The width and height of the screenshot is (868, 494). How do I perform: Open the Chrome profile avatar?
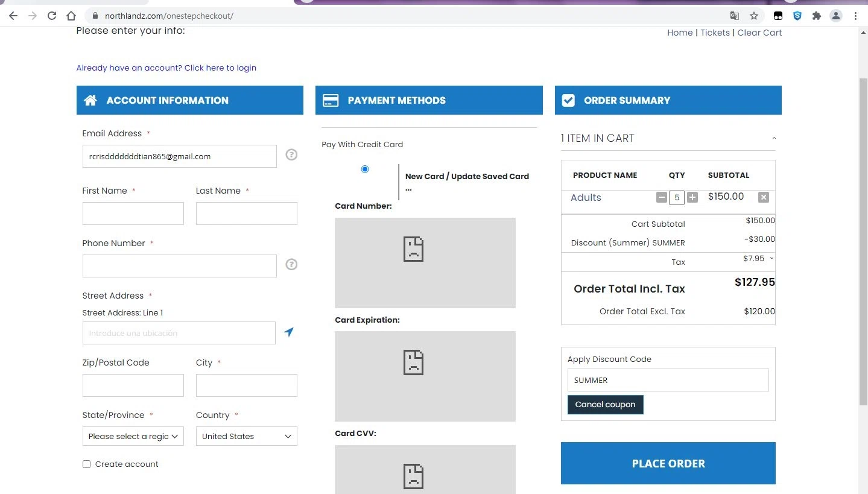click(836, 16)
